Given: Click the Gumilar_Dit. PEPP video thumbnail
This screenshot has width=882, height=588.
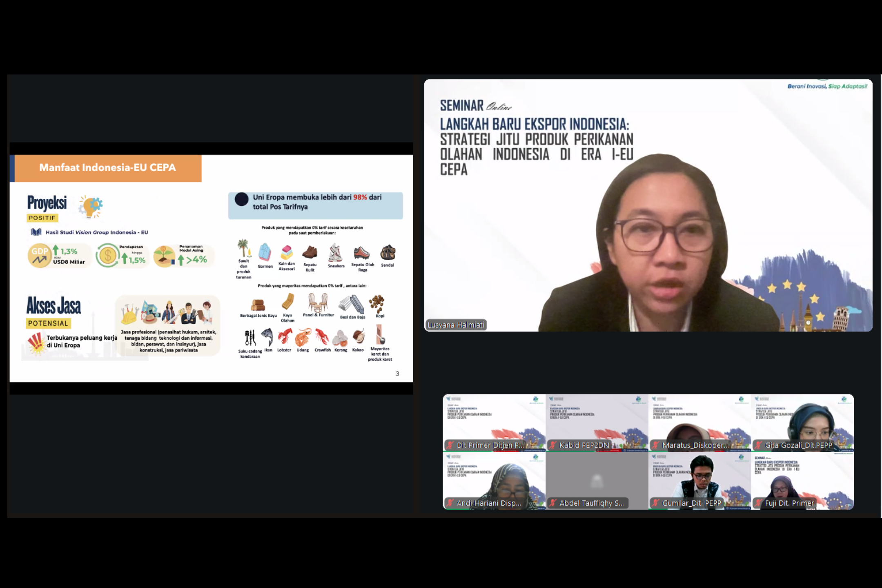Looking at the screenshot, I should [699, 476].
